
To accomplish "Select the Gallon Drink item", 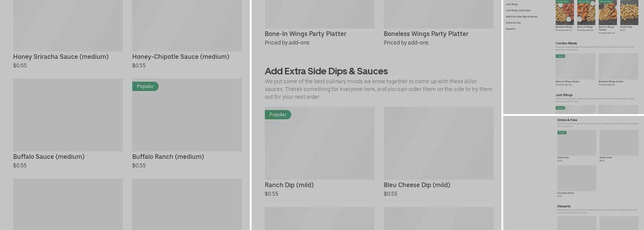I will tap(619, 146).
